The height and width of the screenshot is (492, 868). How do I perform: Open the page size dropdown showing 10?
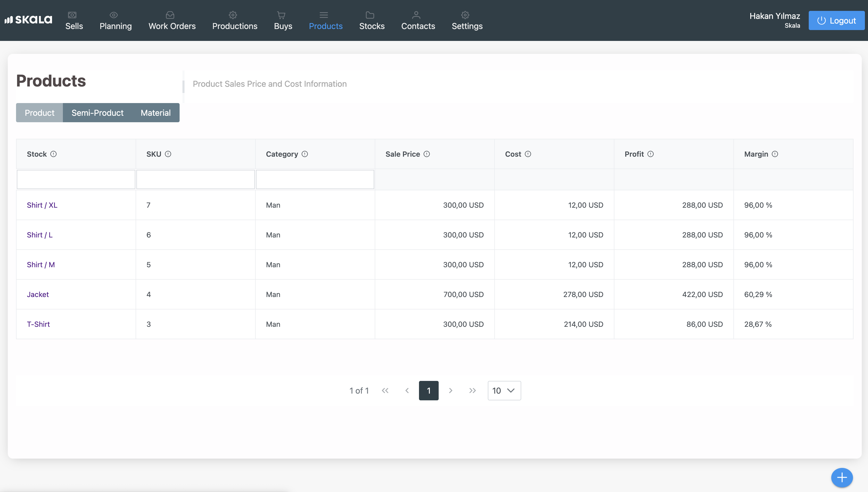(504, 390)
